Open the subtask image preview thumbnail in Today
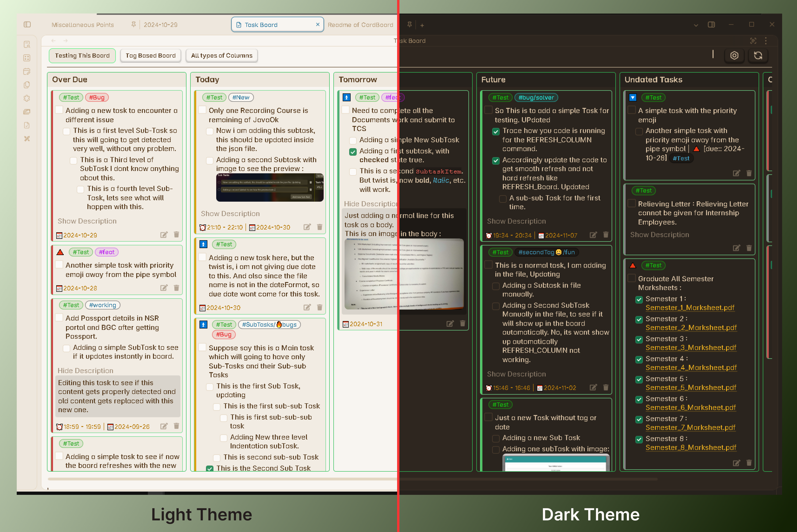Viewport: 797px width, 532px height. click(270, 187)
